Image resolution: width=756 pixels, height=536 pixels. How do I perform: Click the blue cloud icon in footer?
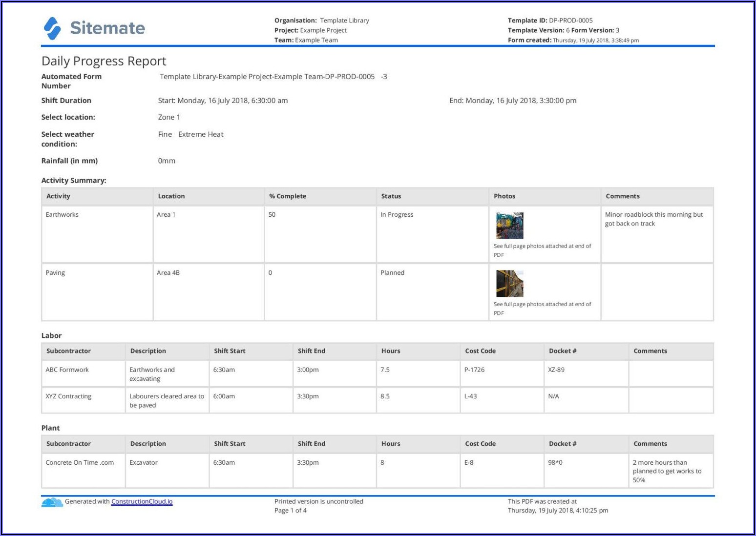pyautogui.click(x=52, y=502)
